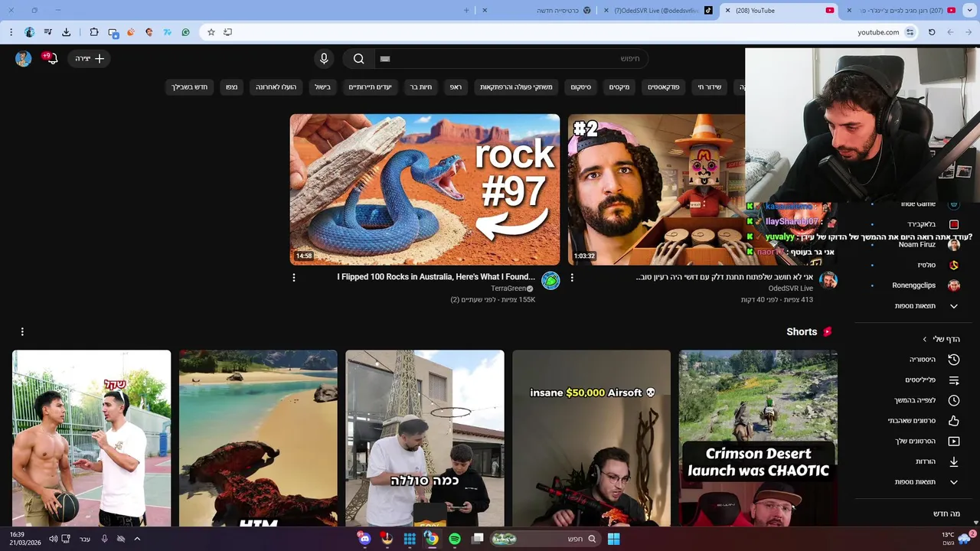Open a new tab with the plus button
The image size is (980, 551).
(466, 11)
